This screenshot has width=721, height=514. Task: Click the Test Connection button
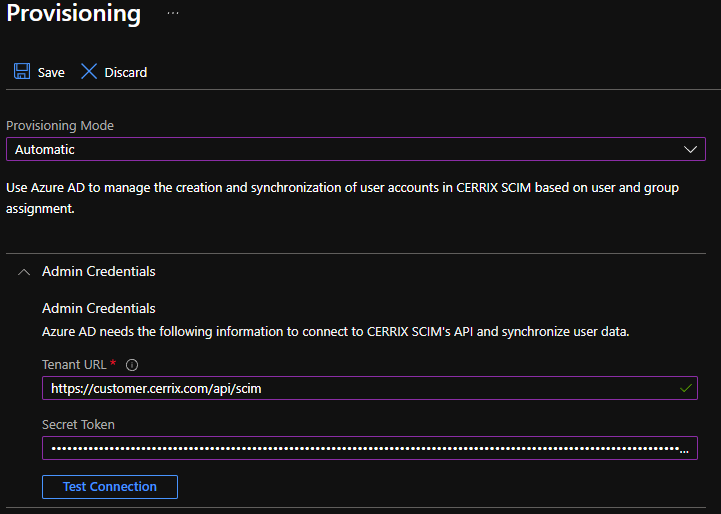tap(110, 487)
